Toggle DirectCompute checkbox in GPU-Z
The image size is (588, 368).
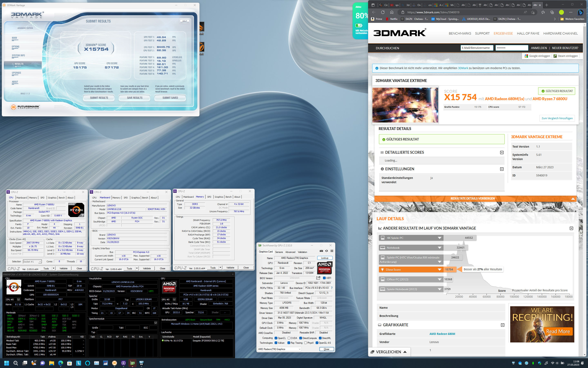click(301, 338)
